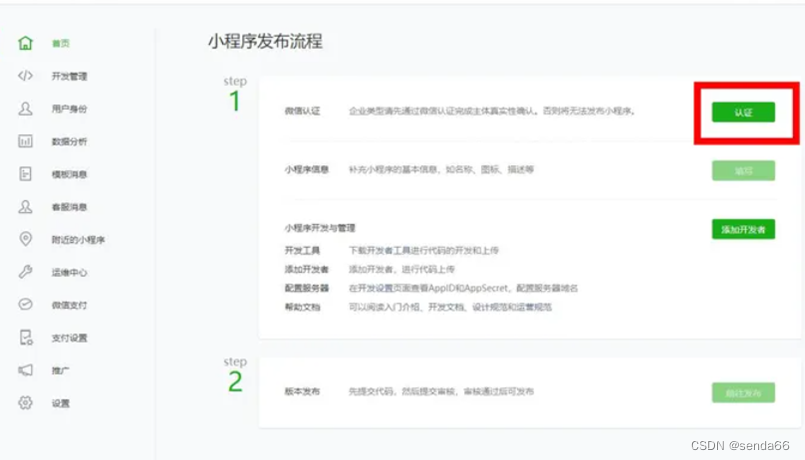Click the green 添加开发者 button
The width and height of the screenshot is (805, 460).
click(x=743, y=229)
